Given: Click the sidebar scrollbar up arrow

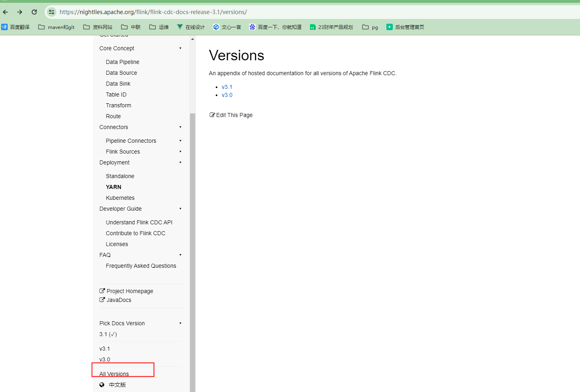Looking at the screenshot, I should pos(192,39).
